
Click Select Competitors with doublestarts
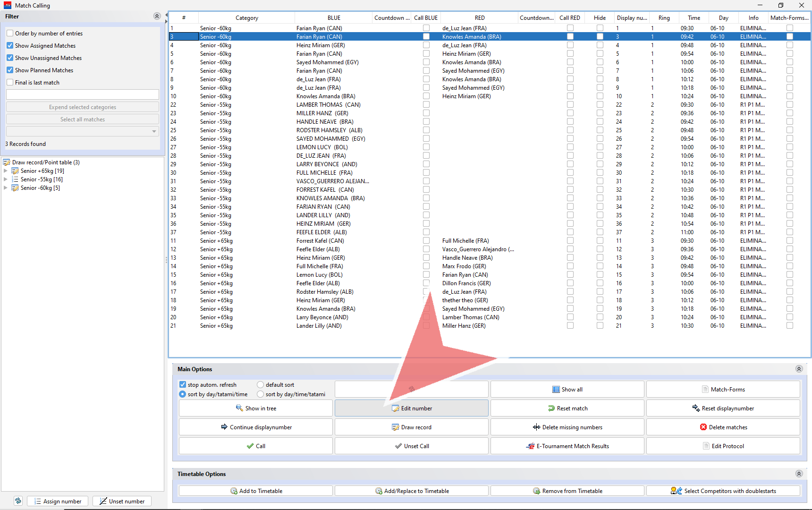(723, 491)
